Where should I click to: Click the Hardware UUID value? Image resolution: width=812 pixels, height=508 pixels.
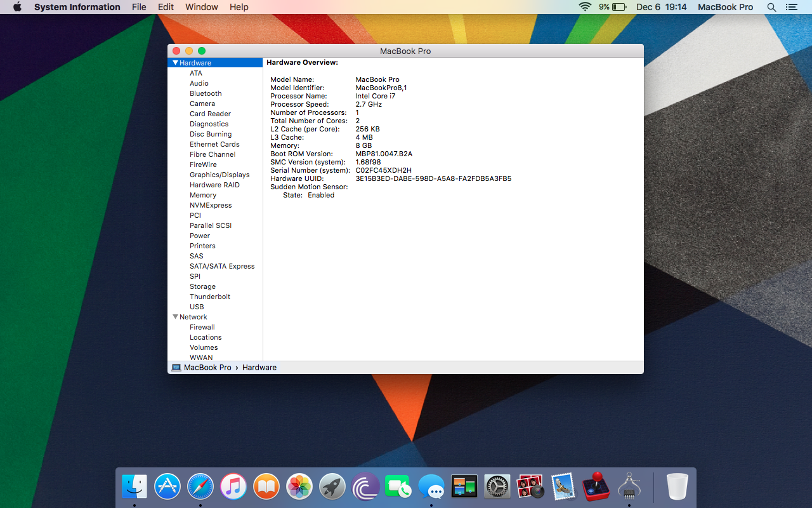point(433,178)
